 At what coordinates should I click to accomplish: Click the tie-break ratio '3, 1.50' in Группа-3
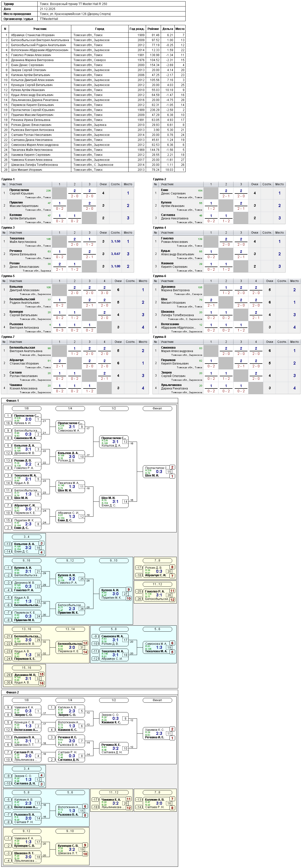click(115, 241)
